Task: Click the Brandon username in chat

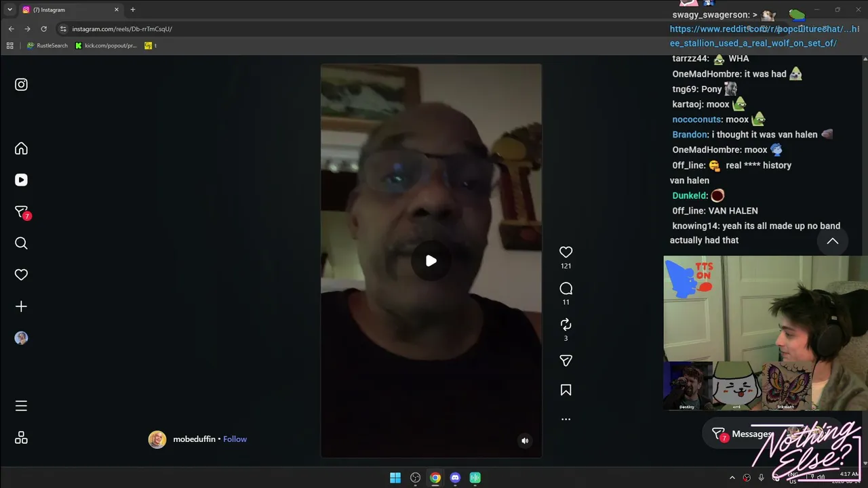Action: pos(689,135)
